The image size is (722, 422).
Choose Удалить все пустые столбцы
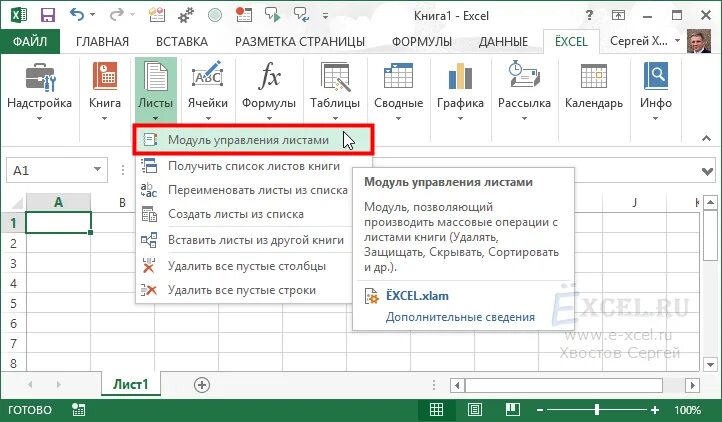[x=245, y=266]
